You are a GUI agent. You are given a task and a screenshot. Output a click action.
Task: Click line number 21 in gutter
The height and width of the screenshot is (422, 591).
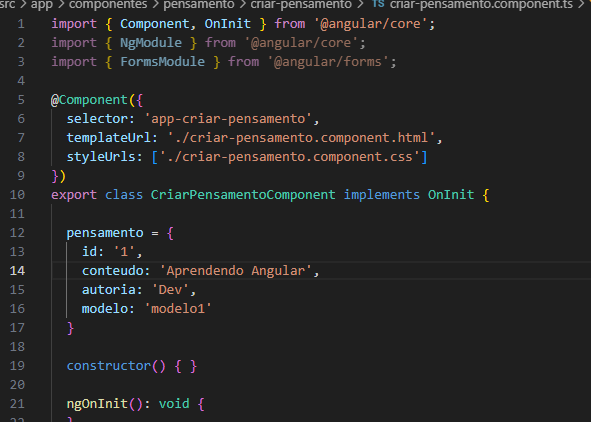[x=17, y=404]
